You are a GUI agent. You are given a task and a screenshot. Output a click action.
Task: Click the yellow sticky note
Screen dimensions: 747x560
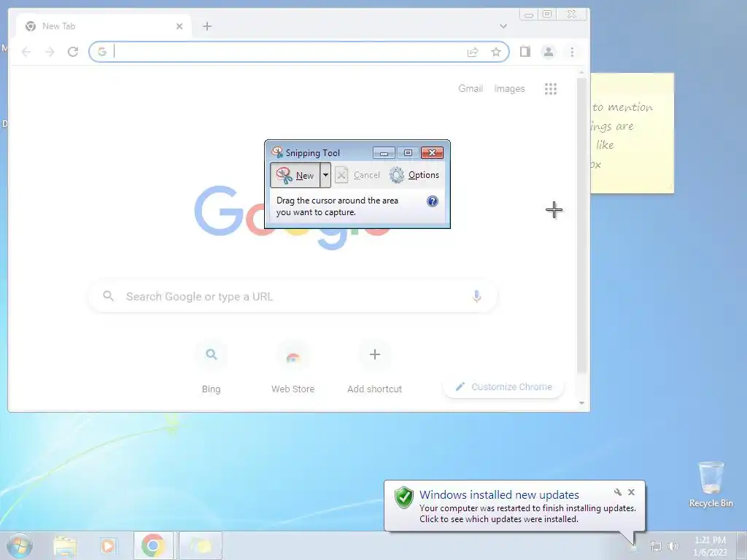[632, 133]
